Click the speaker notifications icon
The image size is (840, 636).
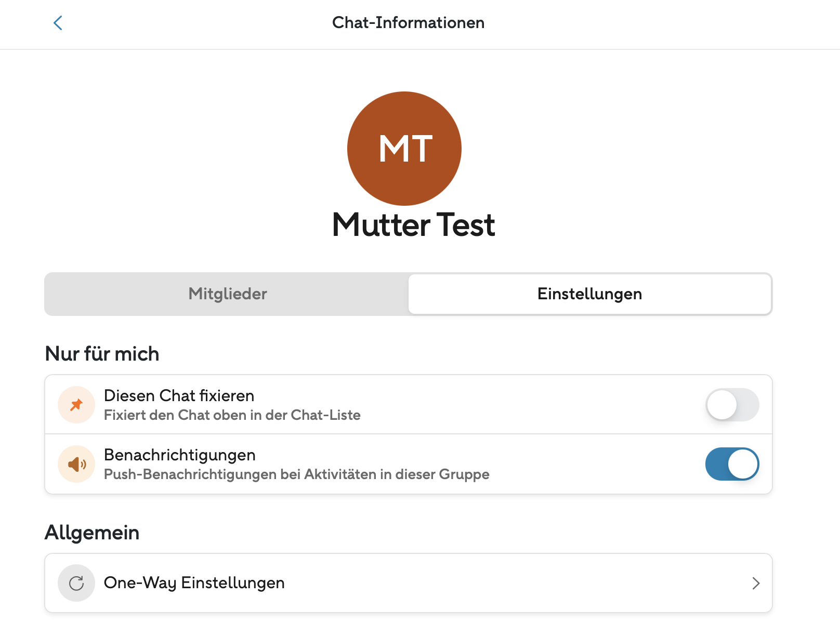click(76, 464)
